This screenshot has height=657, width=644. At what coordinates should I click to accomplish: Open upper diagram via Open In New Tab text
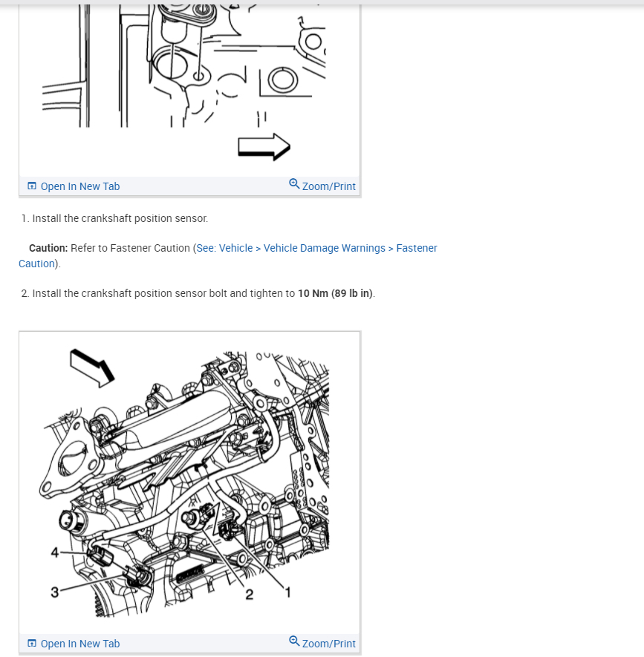[80, 186]
